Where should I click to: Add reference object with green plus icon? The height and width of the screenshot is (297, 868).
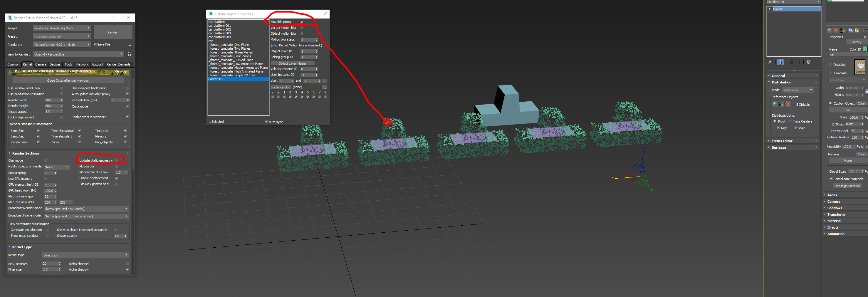(775, 104)
